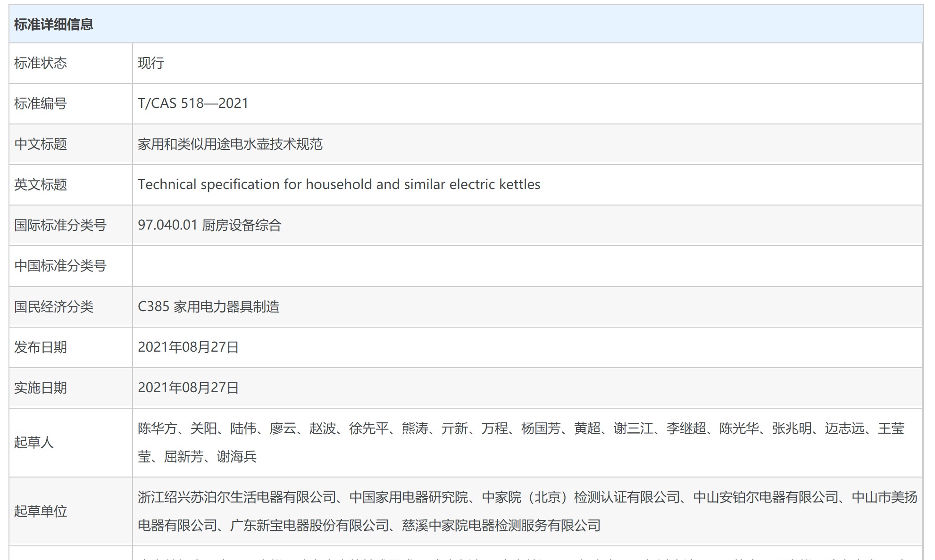Screen dimensions: 935x560
Task: Click the 实施日期 label cell
Action: point(41,388)
